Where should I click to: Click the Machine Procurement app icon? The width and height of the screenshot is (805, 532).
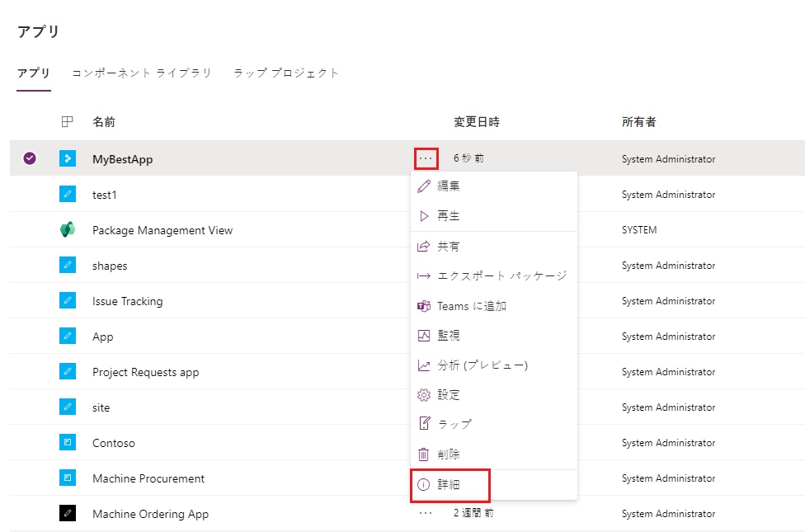[68, 478]
